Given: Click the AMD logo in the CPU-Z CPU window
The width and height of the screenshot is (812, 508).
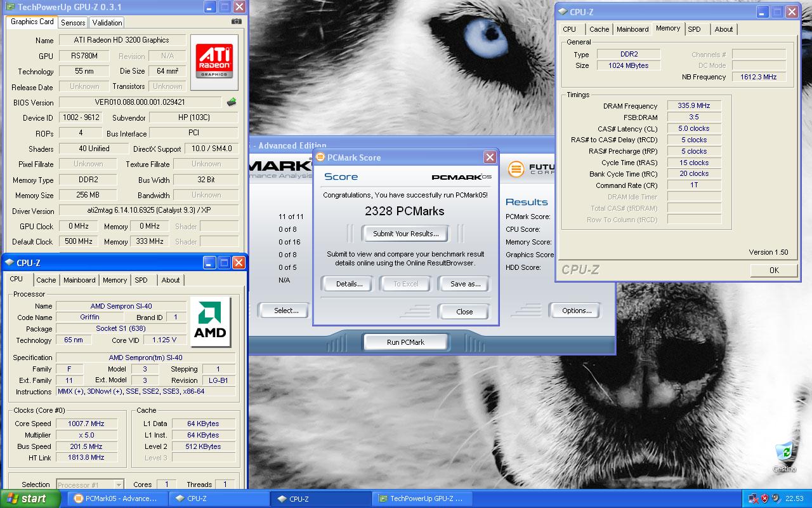Looking at the screenshot, I should [x=210, y=321].
